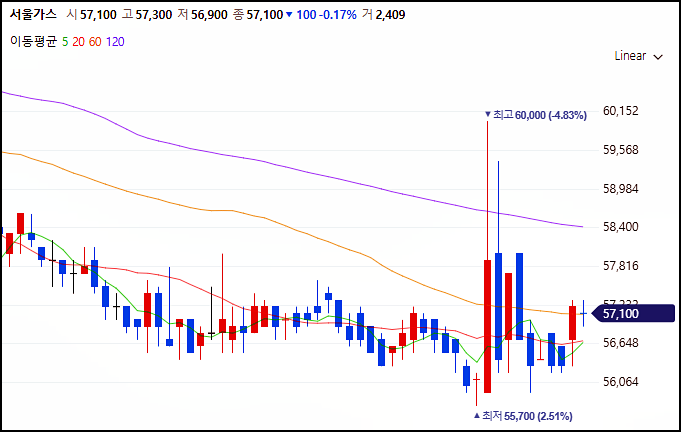Click the change value 100 -0.17%
Viewport: 681px width, 432px height.
[326, 15]
